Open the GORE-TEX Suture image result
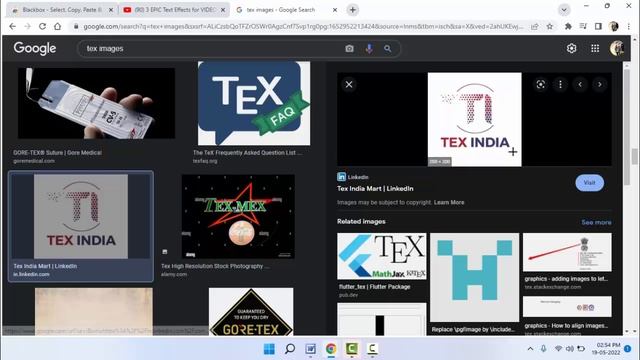Screen dimensions: 640x360 [96, 103]
